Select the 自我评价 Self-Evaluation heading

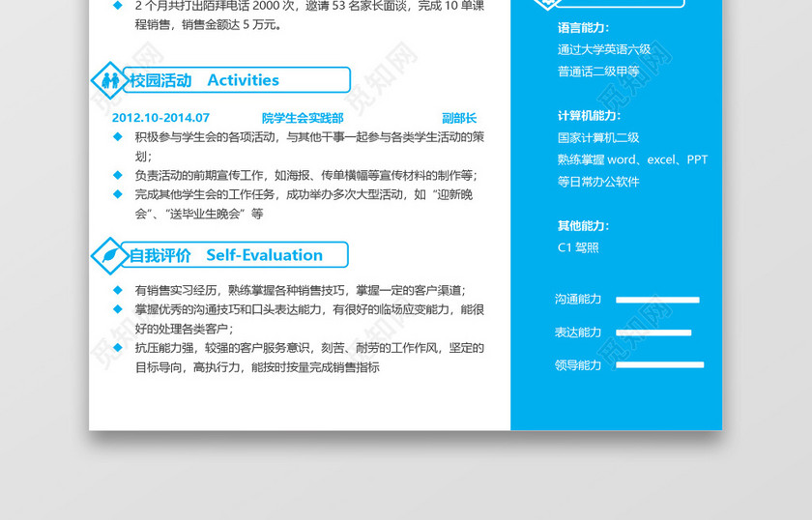[x=226, y=255]
